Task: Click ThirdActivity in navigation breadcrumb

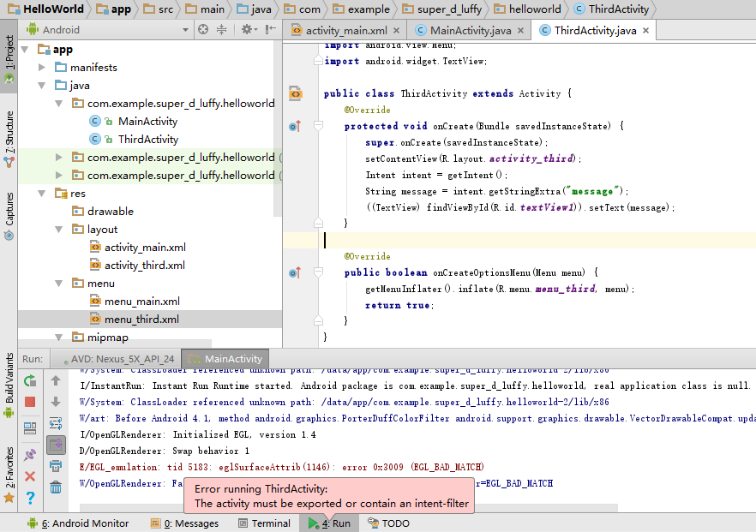Action: pyautogui.click(x=612, y=9)
